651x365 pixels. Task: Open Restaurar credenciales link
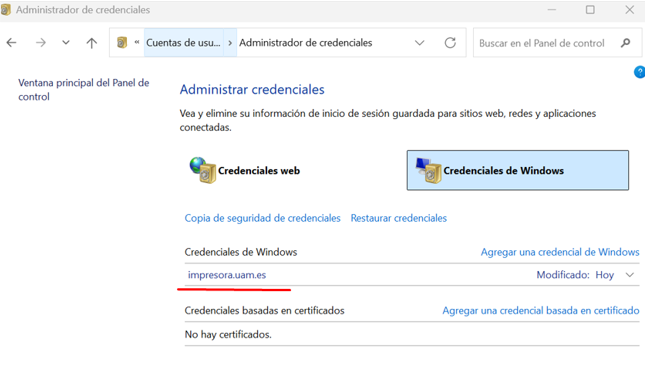399,218
